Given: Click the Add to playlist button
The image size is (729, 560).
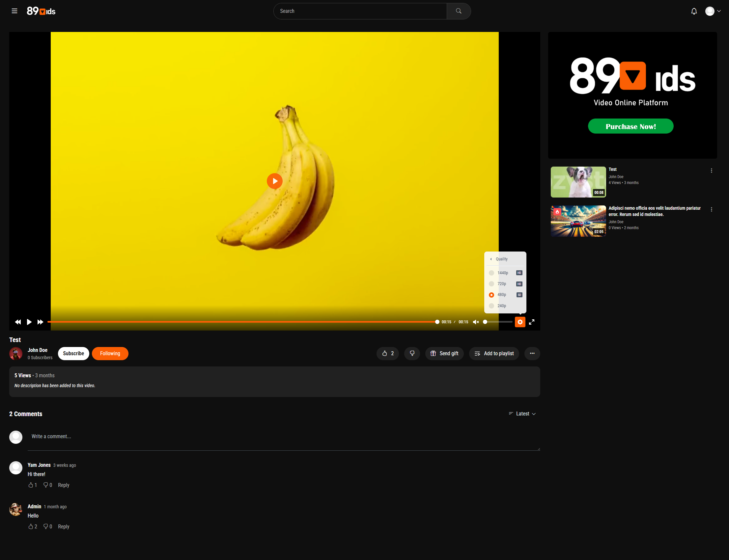Looking at the screenshot, I should [x=494, y=353].
